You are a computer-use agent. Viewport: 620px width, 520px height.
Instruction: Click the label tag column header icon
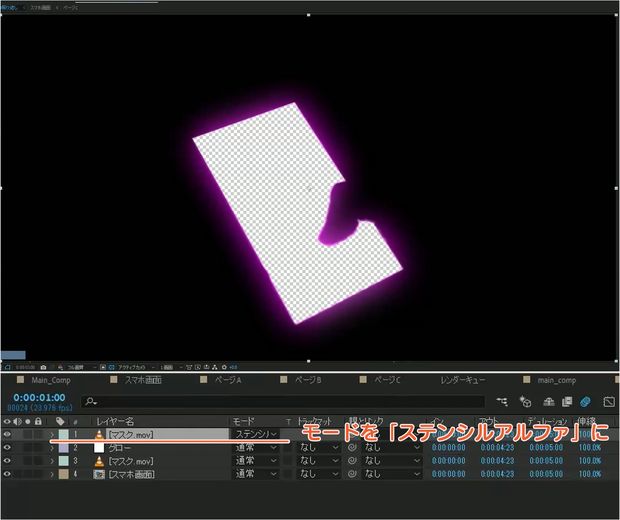pyautogui.click(x=60, y=422)
